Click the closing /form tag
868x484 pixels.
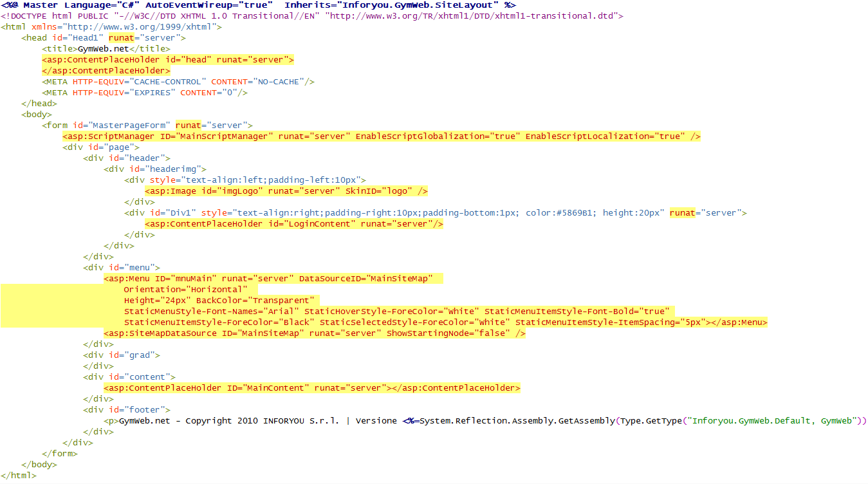coord(60,453)
